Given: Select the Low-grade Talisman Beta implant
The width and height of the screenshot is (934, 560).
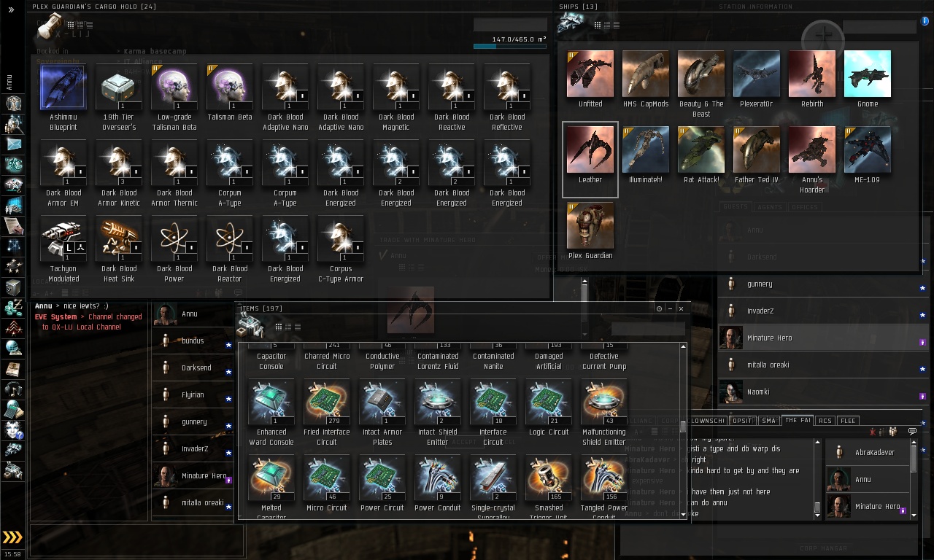Looking at the screenshot, I should coord(174,87).
